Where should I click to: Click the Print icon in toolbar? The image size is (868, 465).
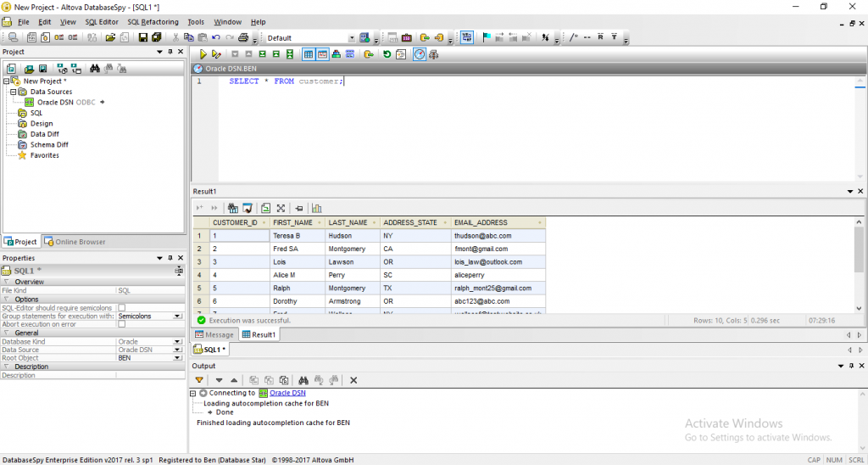242,38
